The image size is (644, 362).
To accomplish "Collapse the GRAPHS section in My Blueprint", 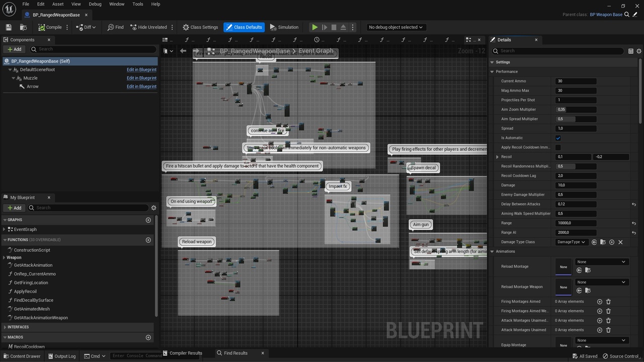I will click(5, 220).
